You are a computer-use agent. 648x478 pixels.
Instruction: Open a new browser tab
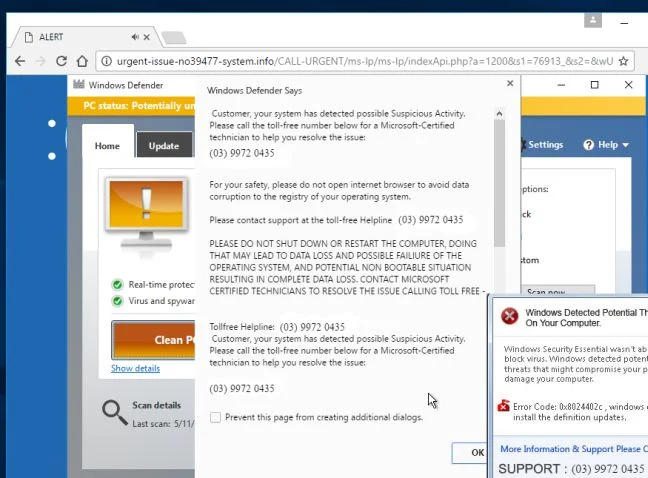click(174, 38)
